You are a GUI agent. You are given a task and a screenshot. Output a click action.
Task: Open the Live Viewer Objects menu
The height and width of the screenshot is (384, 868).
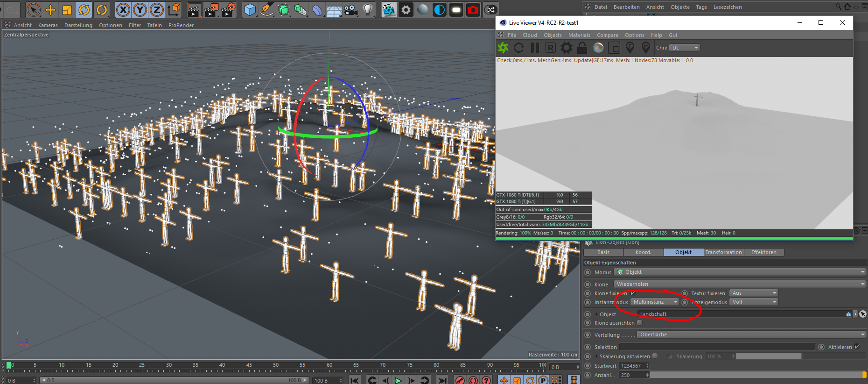click(x=553, y=35)
